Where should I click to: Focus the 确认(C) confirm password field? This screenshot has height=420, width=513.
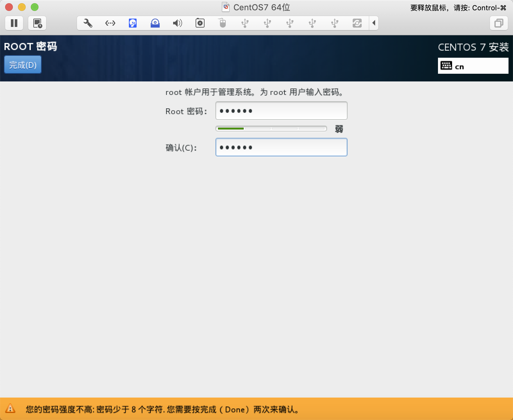[281, 147]
